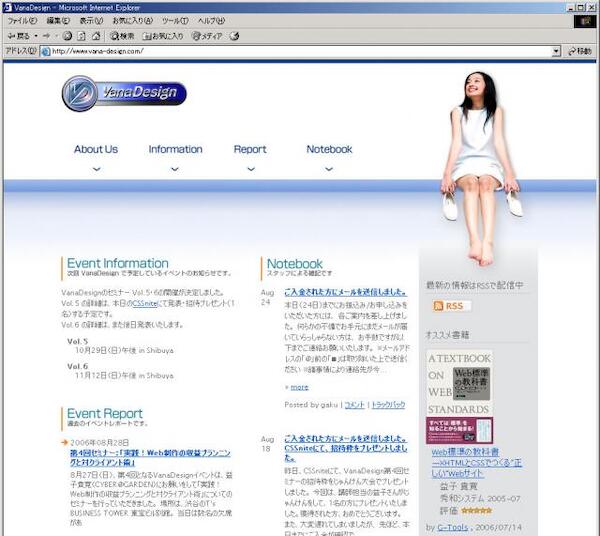Expand the chevron under About Us
Screen dimensions: 600x536
pyautogui.click(x=96, y=169)
